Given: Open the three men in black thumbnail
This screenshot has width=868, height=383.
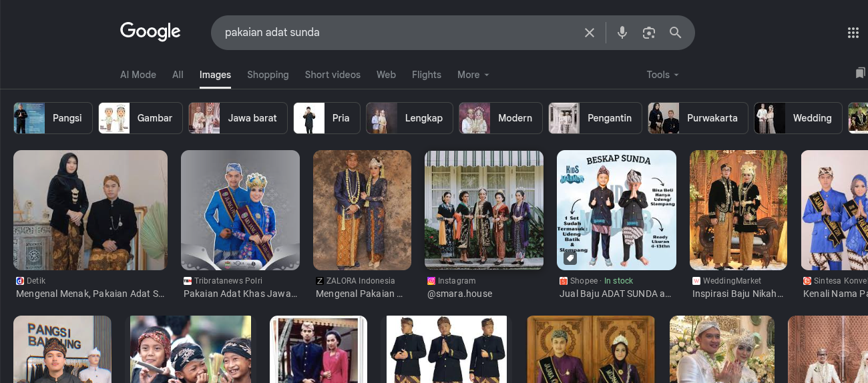Looking at the screenshot, I should (447, 349).
